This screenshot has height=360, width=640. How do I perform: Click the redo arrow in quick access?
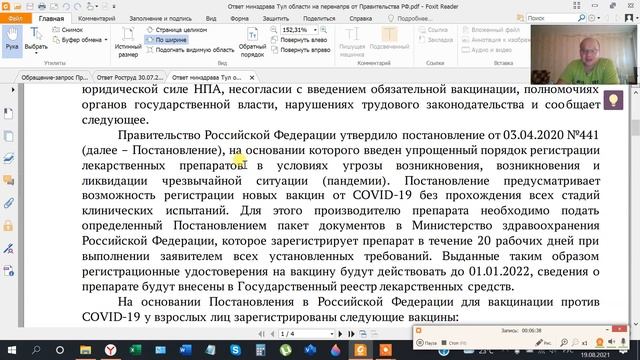78,6
